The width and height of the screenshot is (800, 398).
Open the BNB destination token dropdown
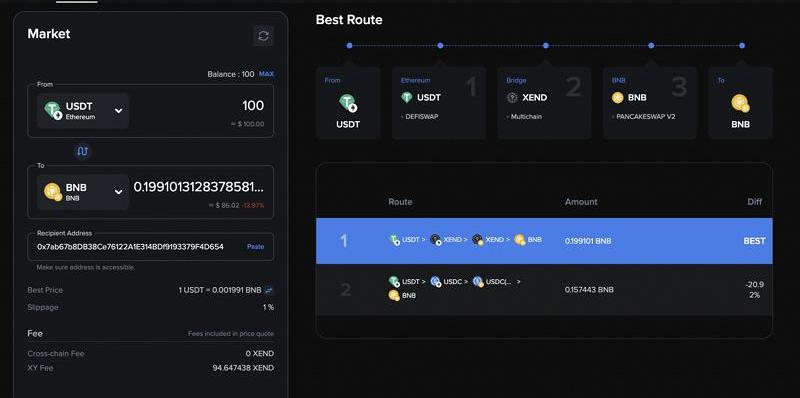coord(83,192)
